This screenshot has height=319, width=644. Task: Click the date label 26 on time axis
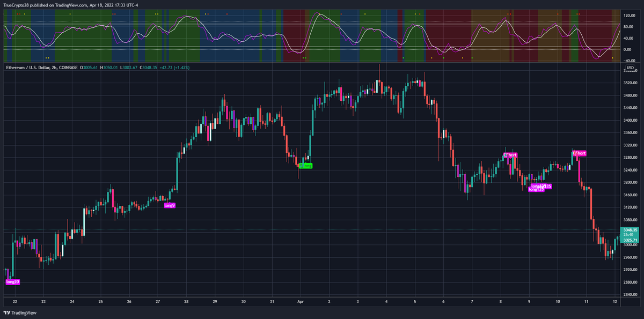(129, 301)
